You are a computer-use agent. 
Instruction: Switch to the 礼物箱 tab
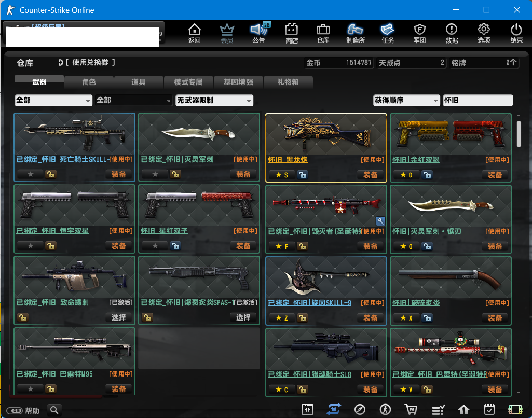288,82
